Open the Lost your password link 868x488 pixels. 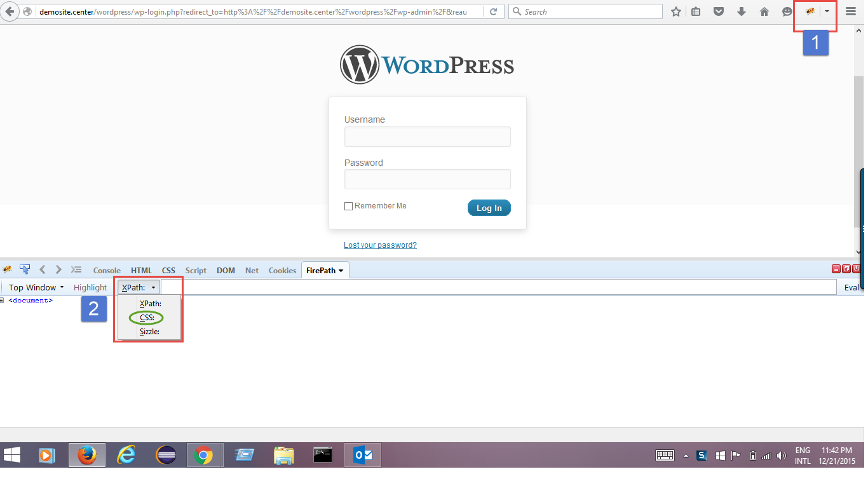click(x=379, y=245)
